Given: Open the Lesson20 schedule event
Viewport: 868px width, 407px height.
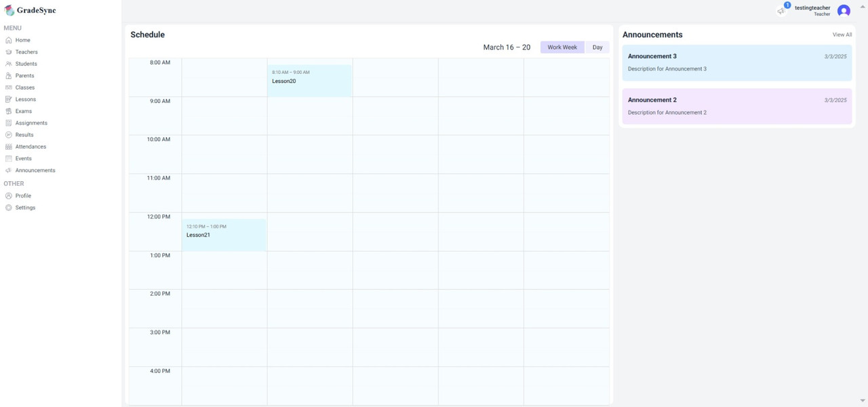Looking at the screenshot, I should coord(309,81).
